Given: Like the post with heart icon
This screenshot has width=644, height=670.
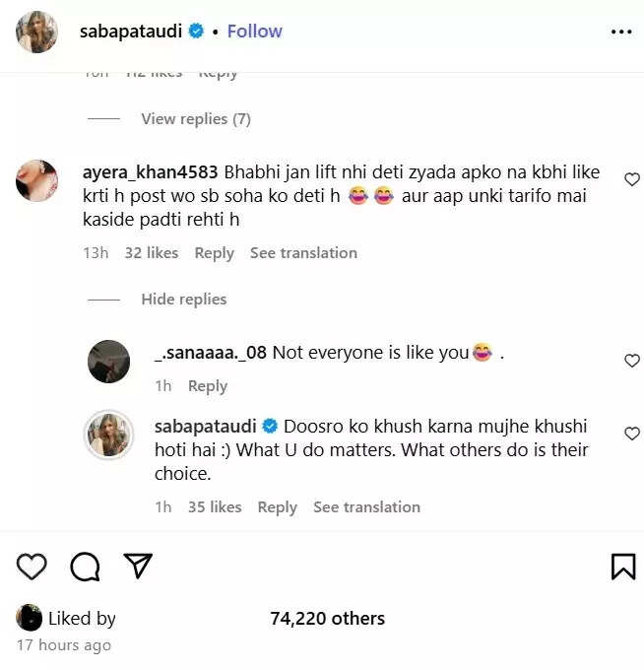Looking at the screenshot, I should (x=32, y=566).
